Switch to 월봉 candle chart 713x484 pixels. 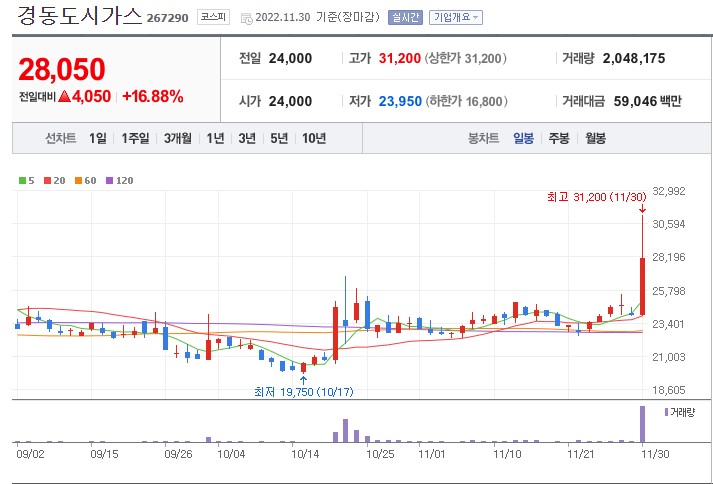coord(595,138)
